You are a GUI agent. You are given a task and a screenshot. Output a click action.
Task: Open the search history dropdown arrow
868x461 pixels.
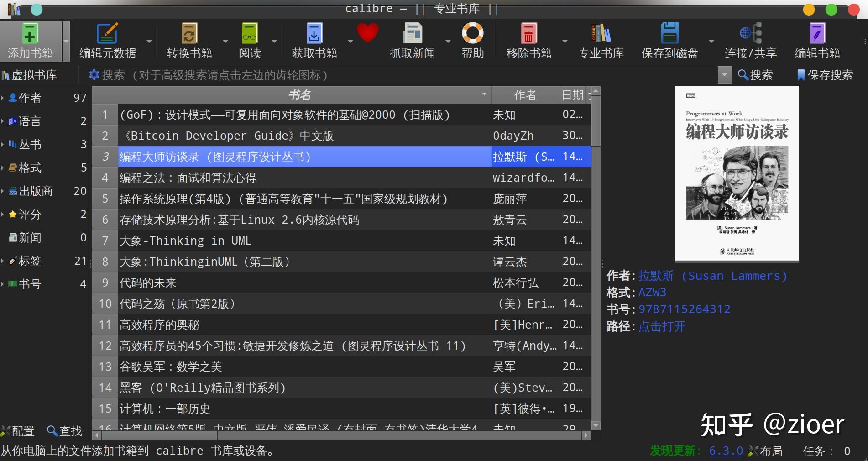725,75
